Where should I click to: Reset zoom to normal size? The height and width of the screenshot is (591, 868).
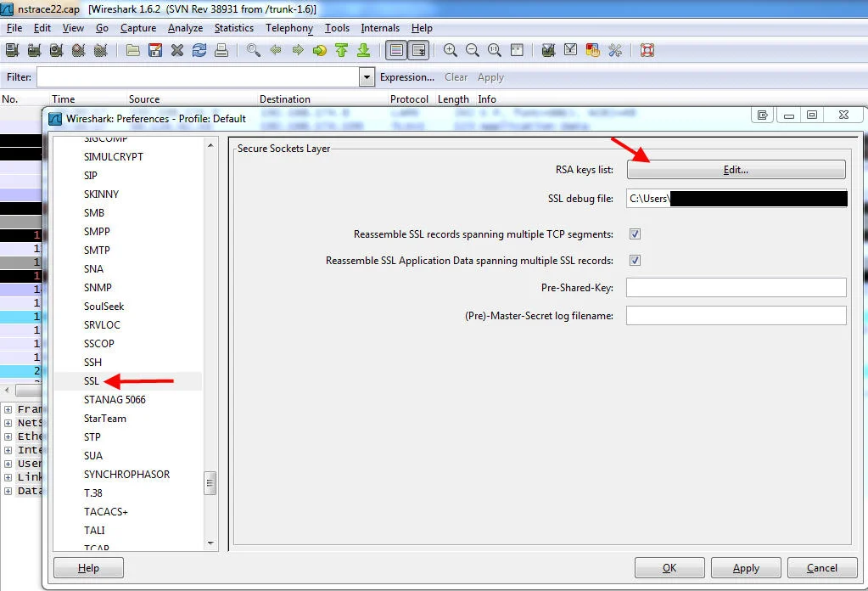(495, 50)
